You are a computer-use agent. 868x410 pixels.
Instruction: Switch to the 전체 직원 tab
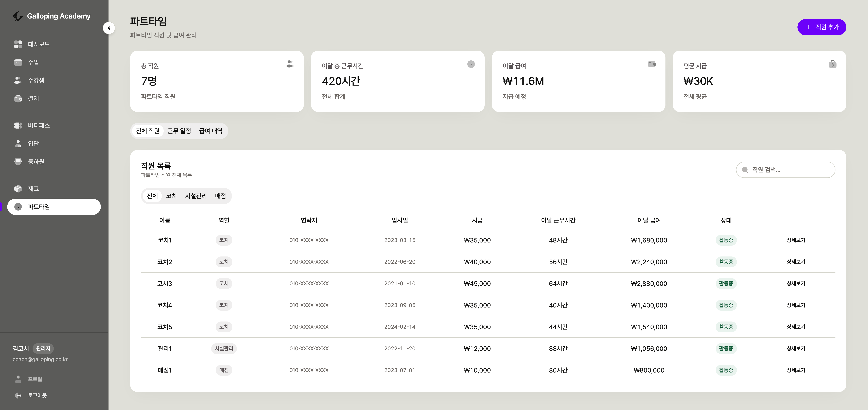[x=148, y=131]
